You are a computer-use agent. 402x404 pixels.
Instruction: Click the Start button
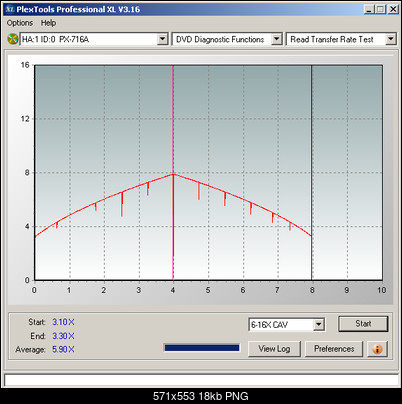[363, 324]
